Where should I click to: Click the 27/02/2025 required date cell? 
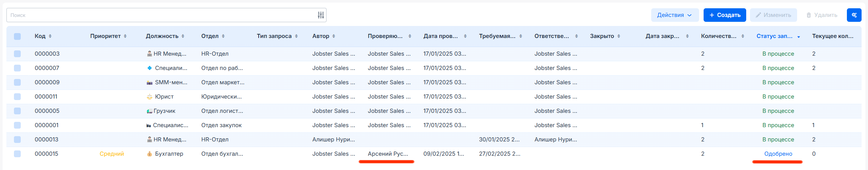(500, 154)
